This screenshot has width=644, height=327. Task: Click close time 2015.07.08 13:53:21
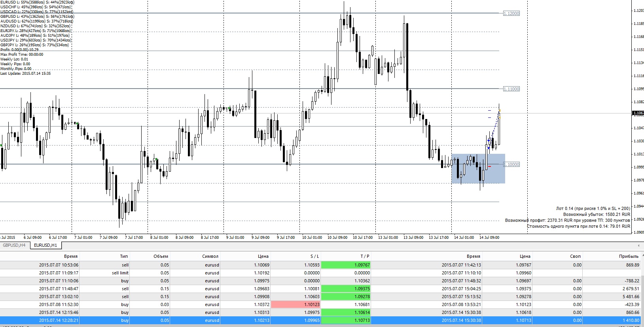(461, 304)
